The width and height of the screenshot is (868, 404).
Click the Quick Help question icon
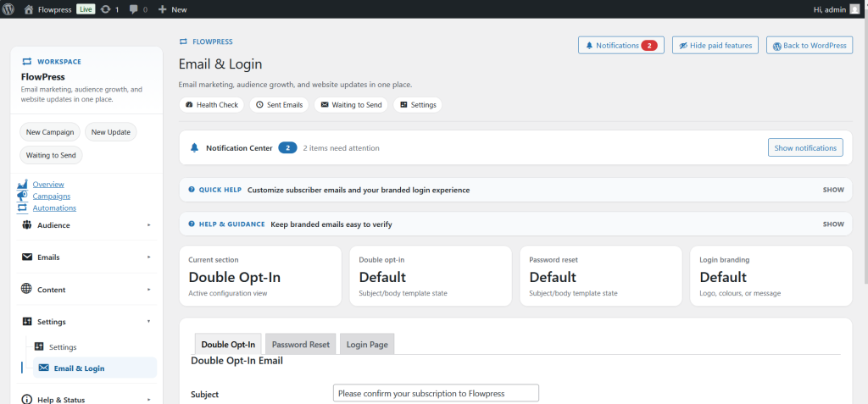(x=192, y=189)
